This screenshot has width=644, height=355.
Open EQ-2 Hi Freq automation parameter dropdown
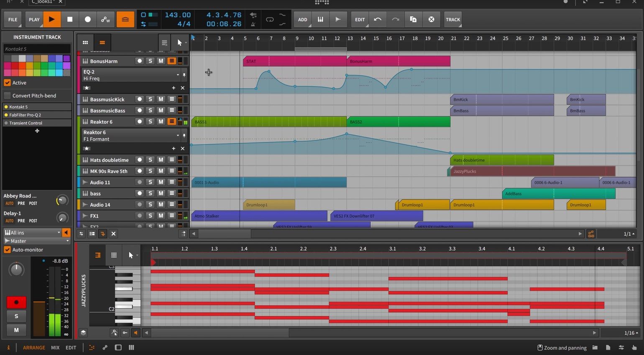[x=130, y=75]
